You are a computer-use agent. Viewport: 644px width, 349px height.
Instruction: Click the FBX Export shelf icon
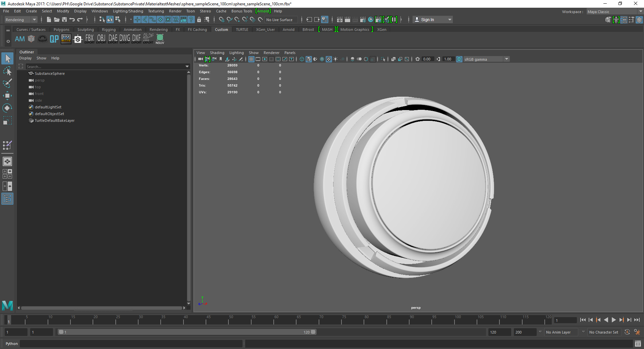pos(89,39)
